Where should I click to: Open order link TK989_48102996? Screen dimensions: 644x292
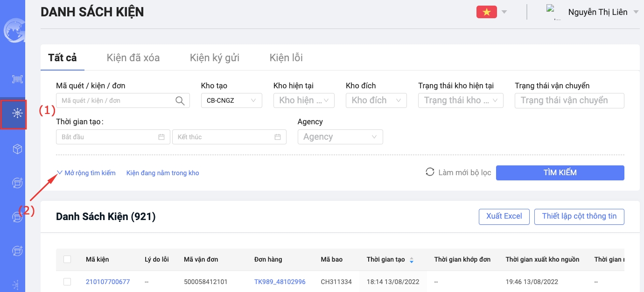click(280, 282)
